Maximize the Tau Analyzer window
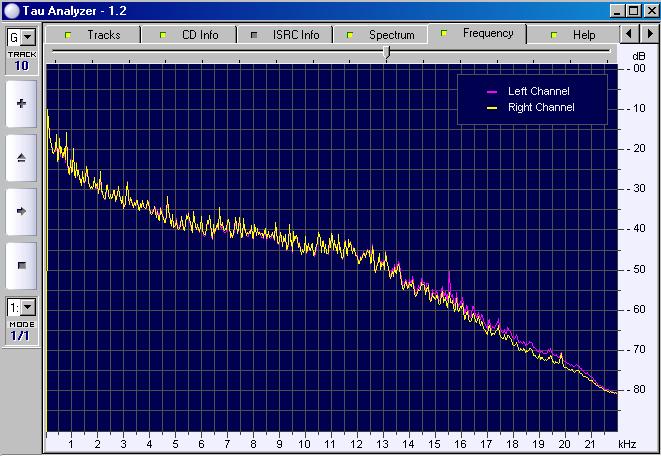The height and width of the screenshot is (456, 661). pyautogui.click(x=633, y=10)
